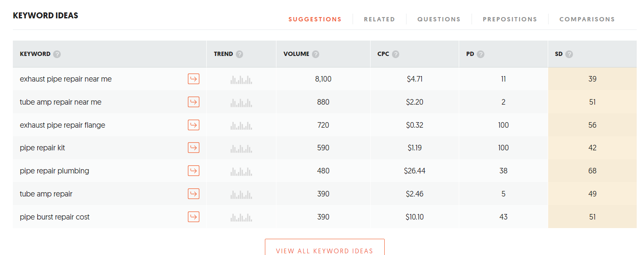Open the pipe repair plumbing keyword link

[54, 171]
